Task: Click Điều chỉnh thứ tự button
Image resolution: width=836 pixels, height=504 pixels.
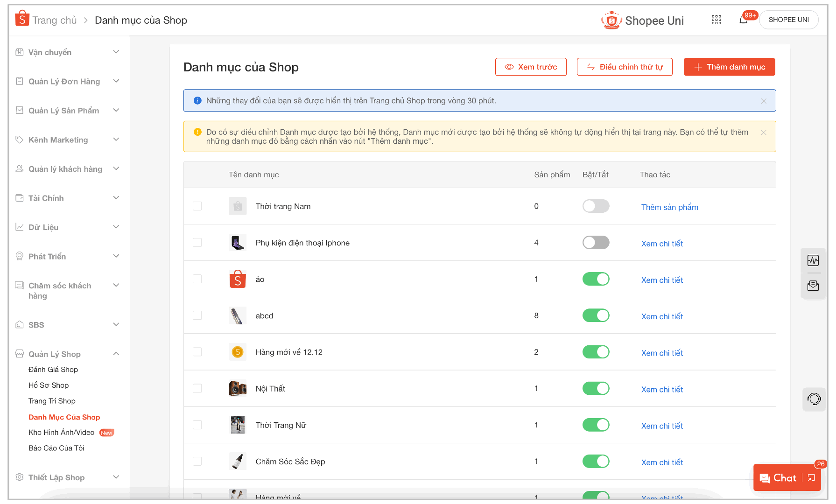Action: click(x=625, y=67)
